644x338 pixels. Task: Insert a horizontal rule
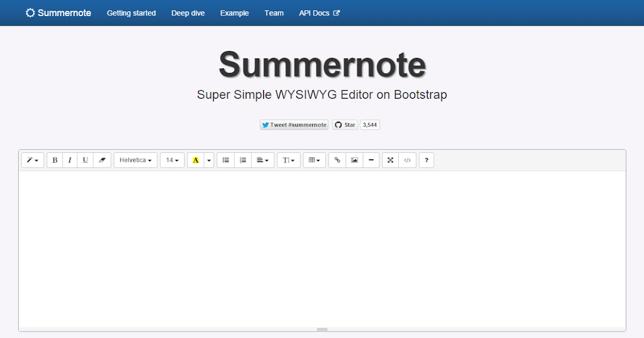click(371, 160)
